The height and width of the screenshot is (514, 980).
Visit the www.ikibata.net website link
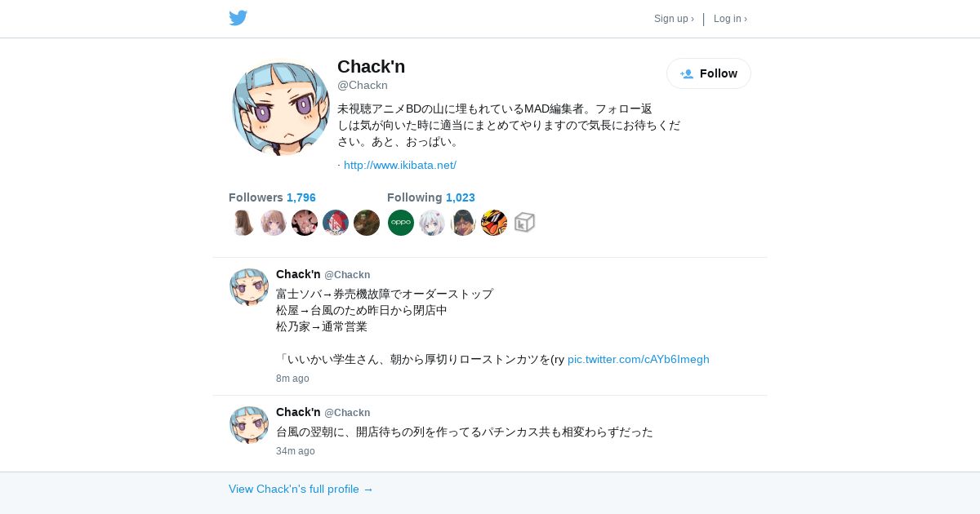click(x=400, y=165)
